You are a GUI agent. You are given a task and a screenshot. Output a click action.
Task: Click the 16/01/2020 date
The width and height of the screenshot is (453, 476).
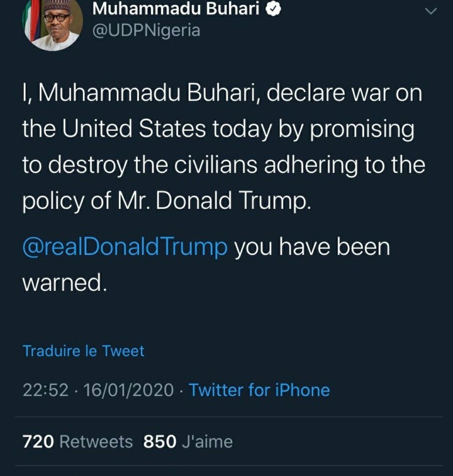pos(128,390)
